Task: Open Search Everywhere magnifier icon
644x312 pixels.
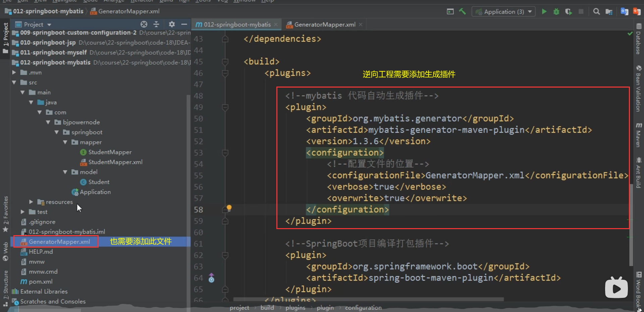Action: coord(596,11)
